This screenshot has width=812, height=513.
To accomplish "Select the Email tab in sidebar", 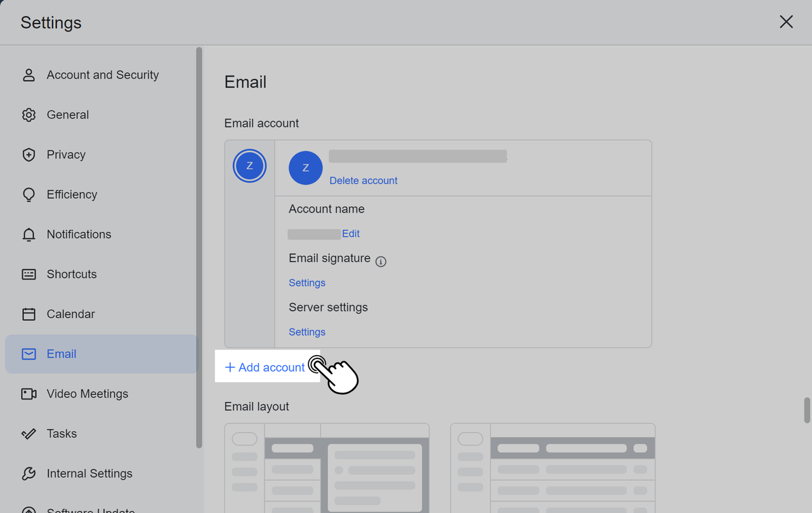I will (62, 354).
